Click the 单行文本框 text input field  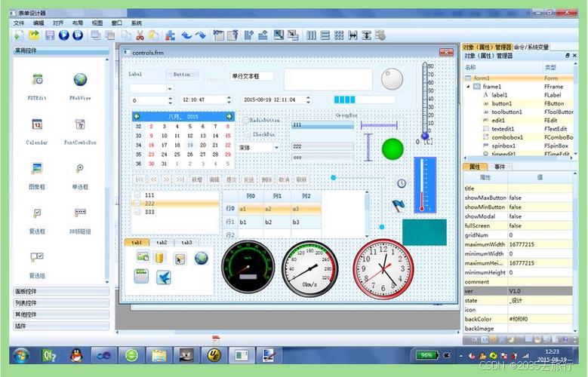click(251, 76)
